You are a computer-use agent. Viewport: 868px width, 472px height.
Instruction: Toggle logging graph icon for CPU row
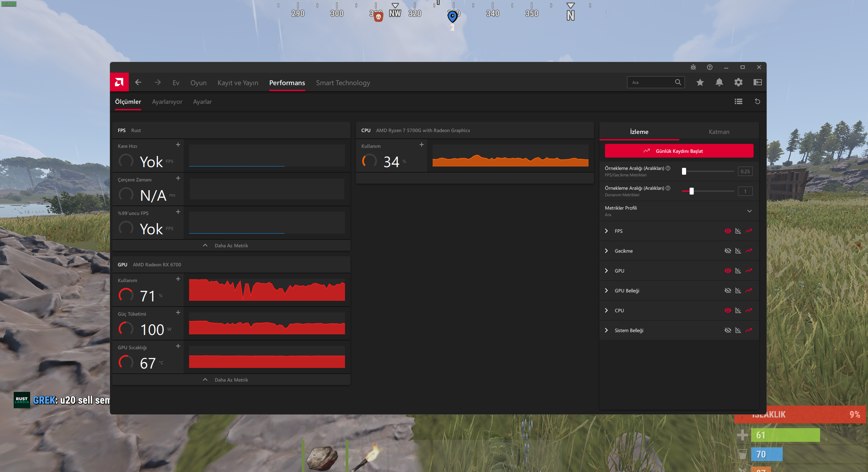(x=749, y=311)
